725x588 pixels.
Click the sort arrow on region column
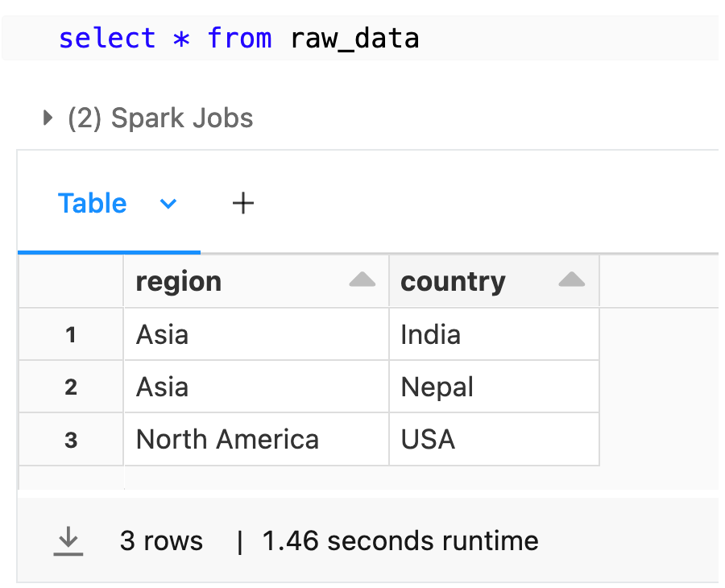[362, 280]
